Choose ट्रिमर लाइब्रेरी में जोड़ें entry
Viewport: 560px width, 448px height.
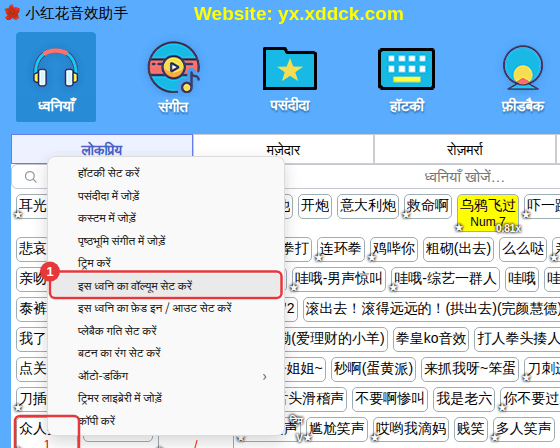(166, 398)
